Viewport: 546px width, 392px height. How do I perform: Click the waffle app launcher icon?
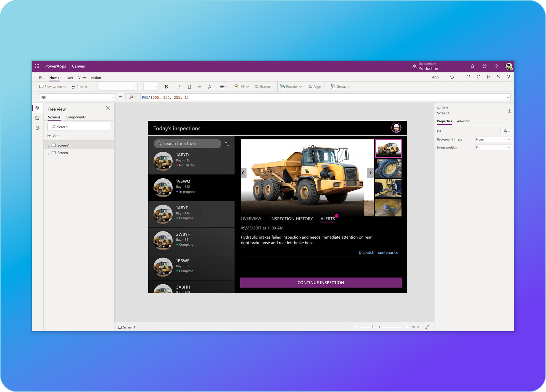37,66
